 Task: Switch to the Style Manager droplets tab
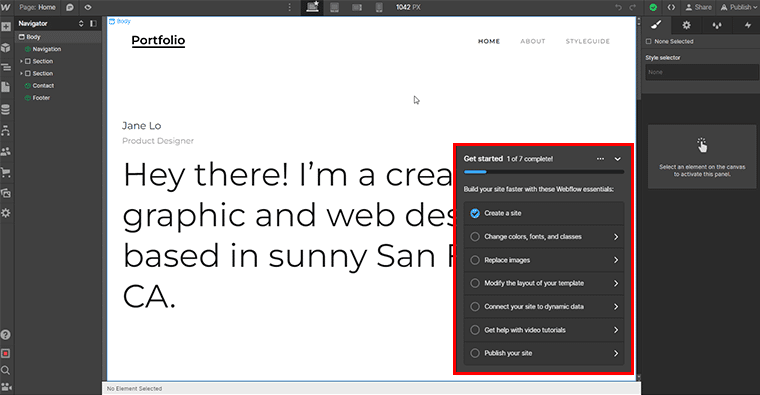coord(717,25)
